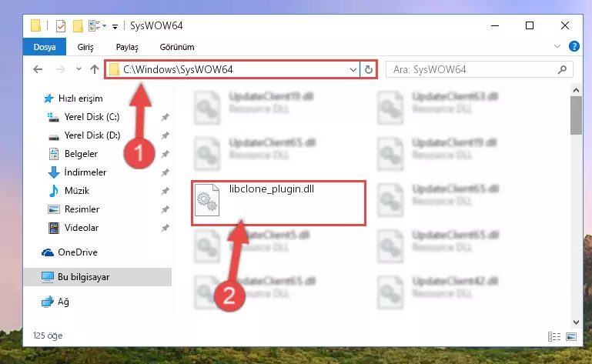This screenshot has width=592, height=364.
Task: Open the Dosya ribbon tab
Action: pos(45,47)
